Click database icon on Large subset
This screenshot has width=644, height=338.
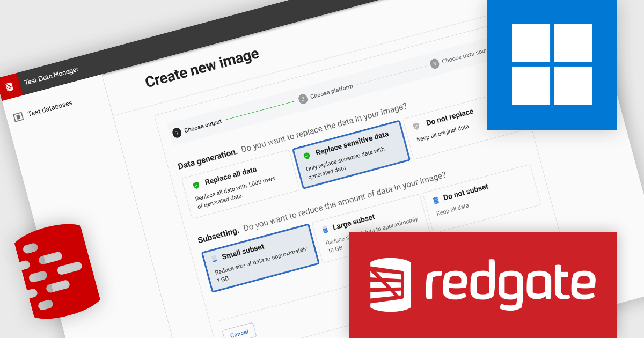325,229
